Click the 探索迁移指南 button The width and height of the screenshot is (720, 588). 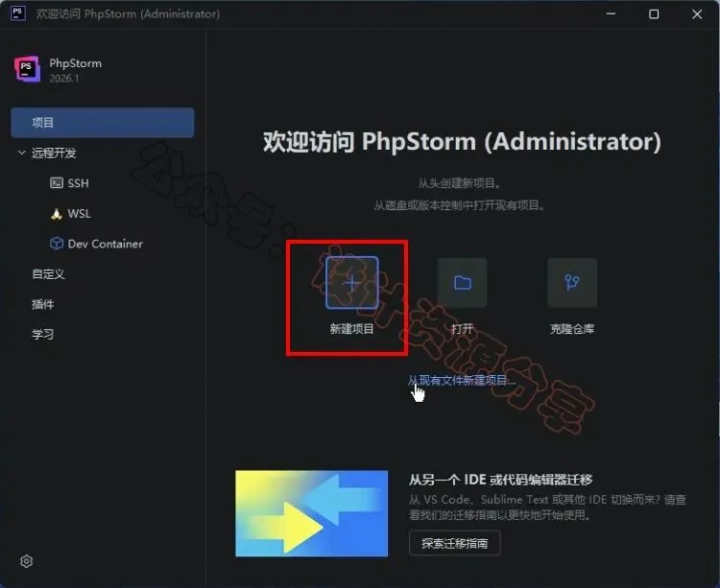coord(455,544)
